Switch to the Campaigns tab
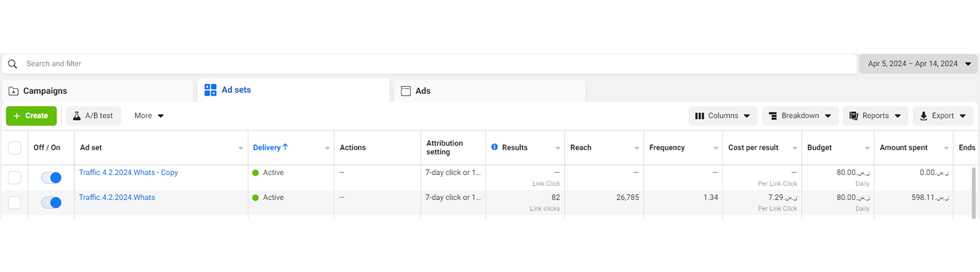Screen dimensions: 980x272 coord(97,91)
